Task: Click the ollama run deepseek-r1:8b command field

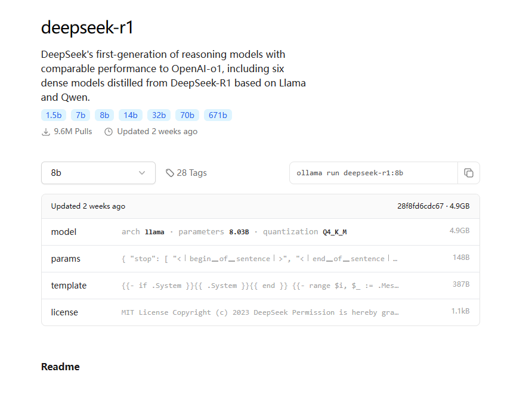Action: (373, 173)
